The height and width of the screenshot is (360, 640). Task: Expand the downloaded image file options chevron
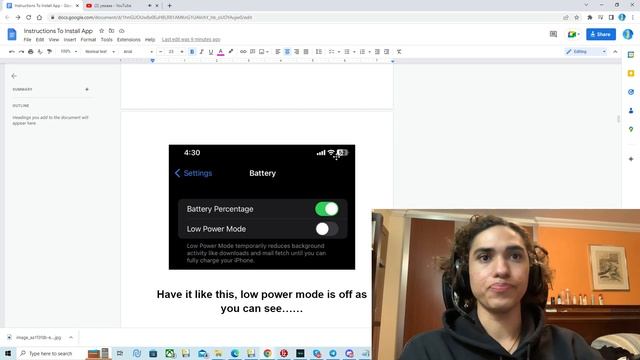pos(71,338)
